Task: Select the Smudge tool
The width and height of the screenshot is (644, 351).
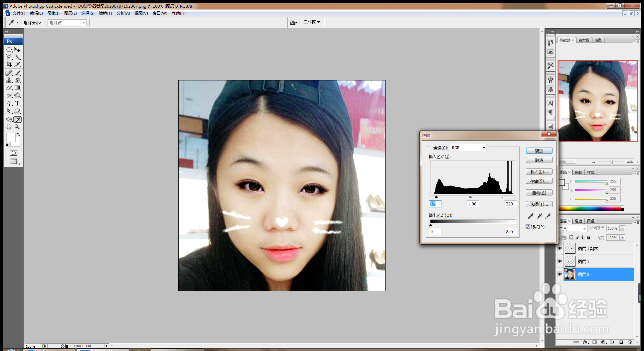Action: point(9,95)
